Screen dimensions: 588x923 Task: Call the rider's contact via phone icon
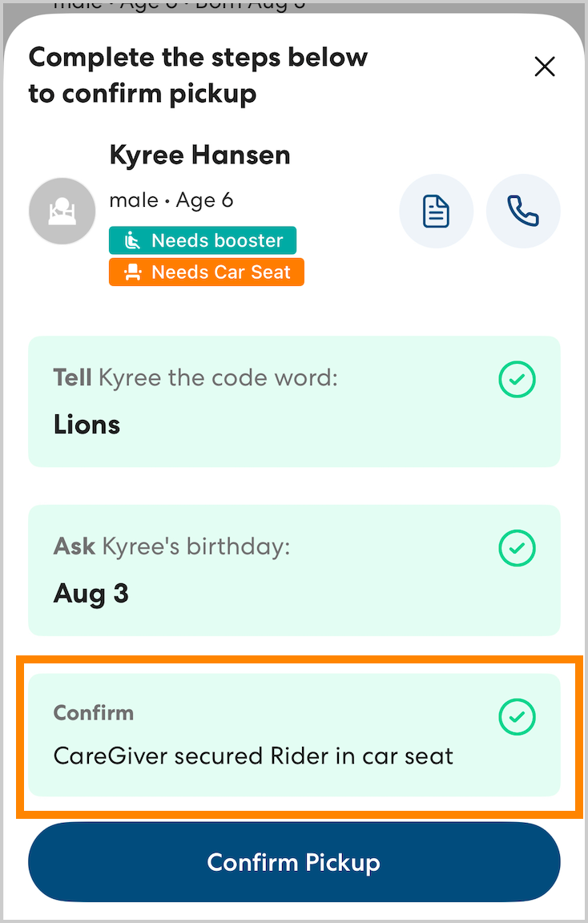(523, 212)
